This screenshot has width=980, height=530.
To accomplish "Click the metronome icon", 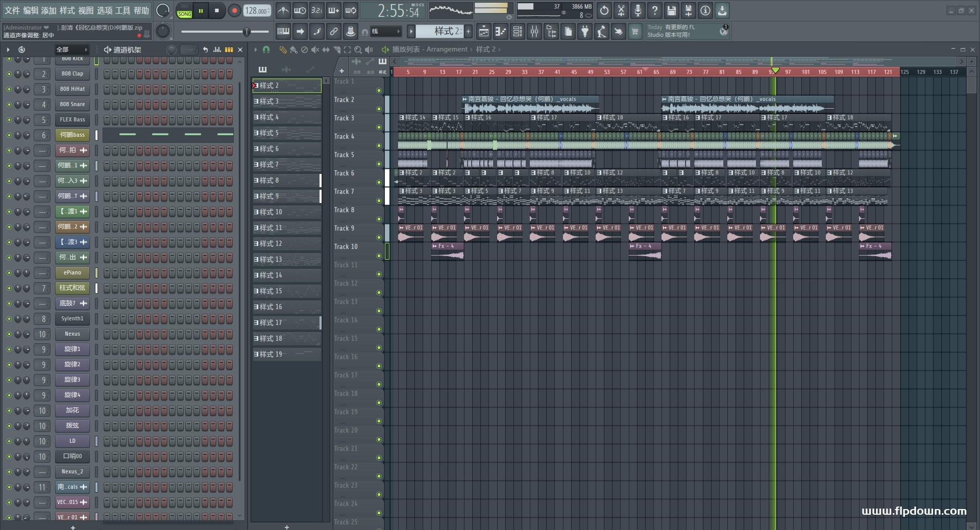I will pos(283,10).
